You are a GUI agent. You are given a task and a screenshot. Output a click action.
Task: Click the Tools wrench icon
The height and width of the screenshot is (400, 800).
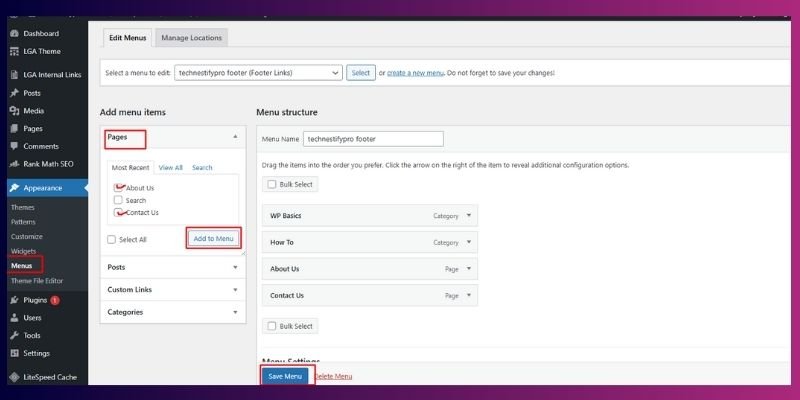point(14,336)
